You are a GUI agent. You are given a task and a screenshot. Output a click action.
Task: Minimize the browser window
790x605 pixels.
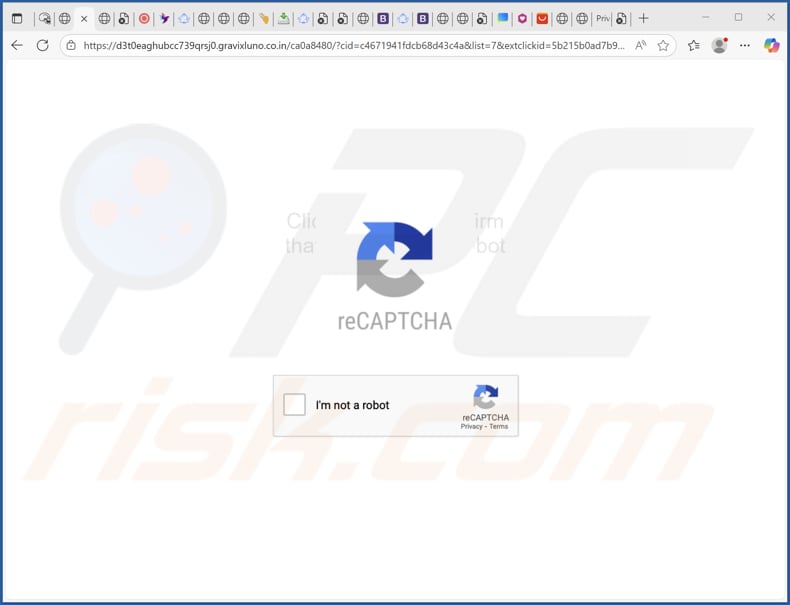pos(706,17)
